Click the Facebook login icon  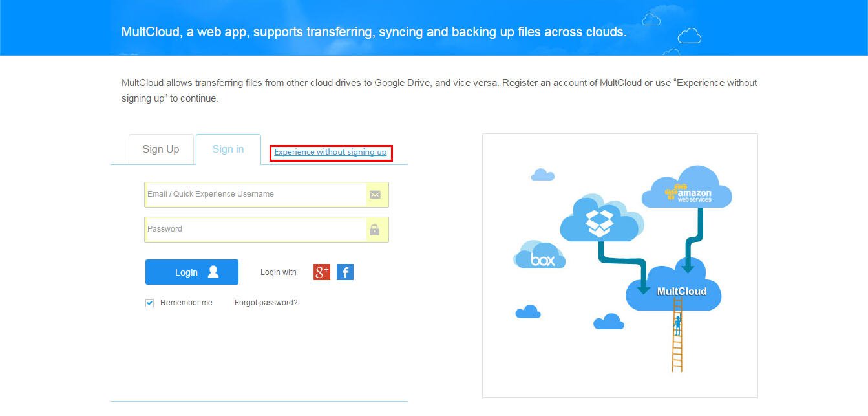(x=345, y=272)
